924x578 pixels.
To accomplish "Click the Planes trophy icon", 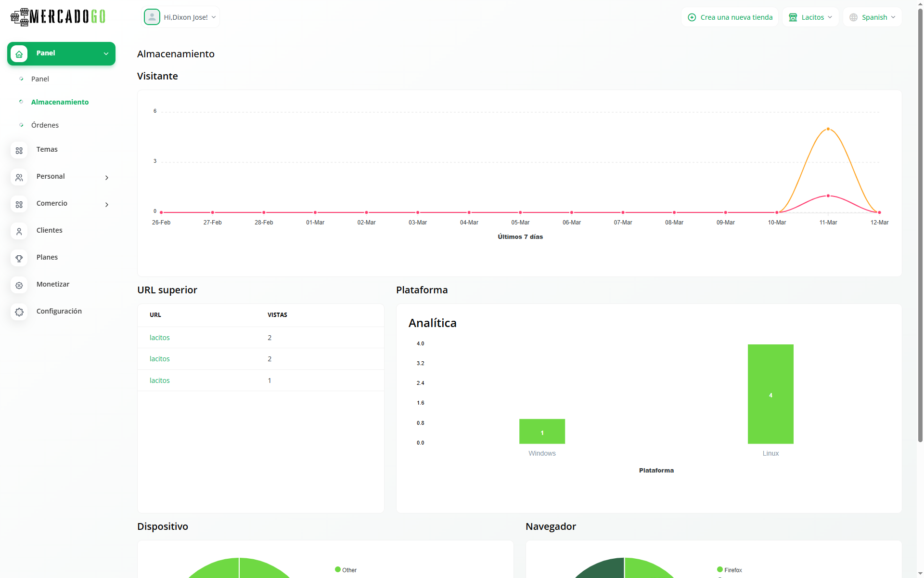I will (x=19, y=258).
